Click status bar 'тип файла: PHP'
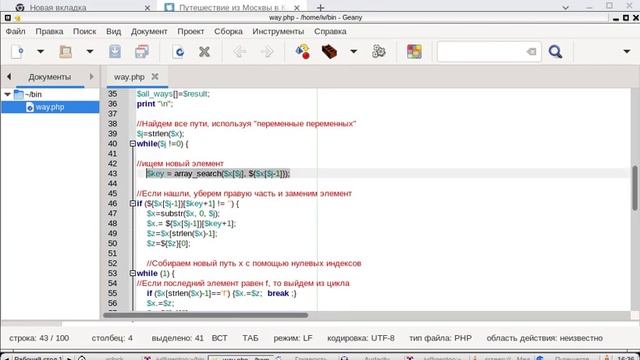The width and height of the screenshot is (640, 360). pos(440,338)
